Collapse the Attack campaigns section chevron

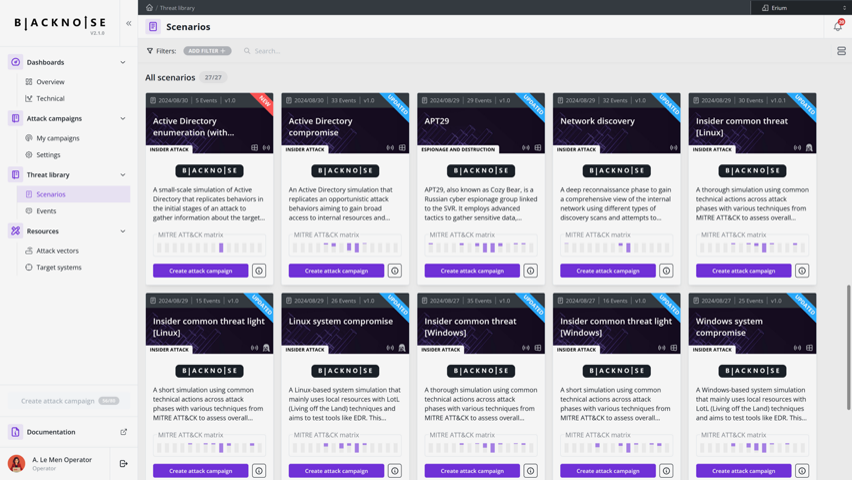point(123,119)
